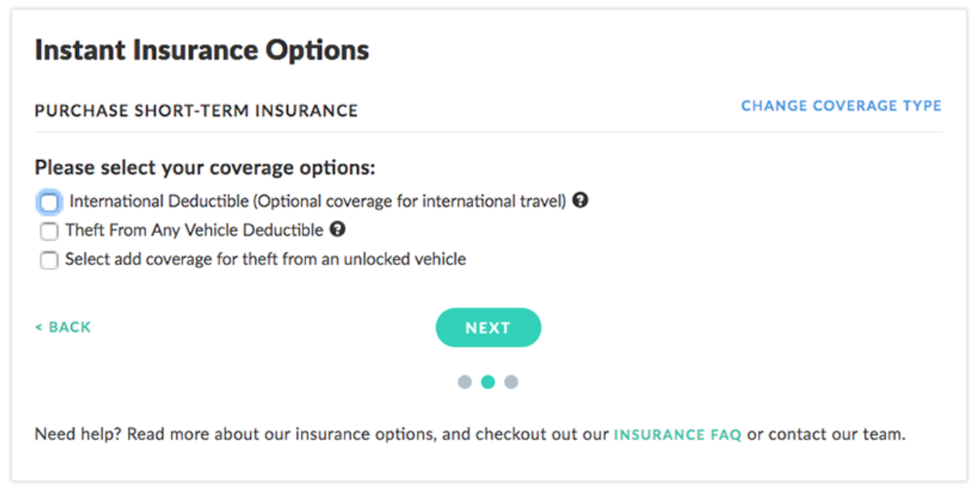Screen dimensions: 980x494
Task: Open help icon beside Theft From Any Vehicle
Action: 338,230
